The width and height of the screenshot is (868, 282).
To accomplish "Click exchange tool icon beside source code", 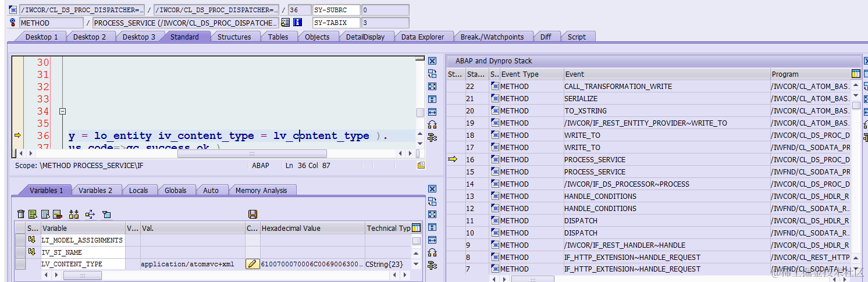I will pos(432,74).
